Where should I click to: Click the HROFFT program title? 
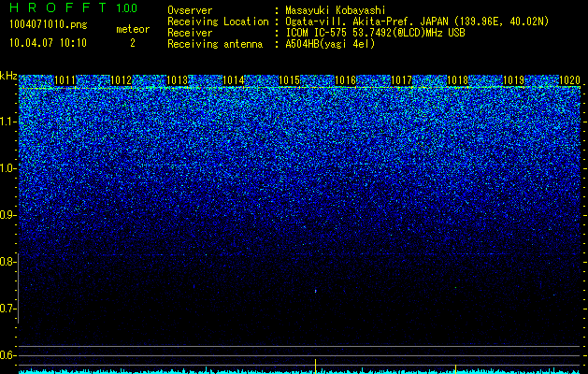[x=58, y=7]
